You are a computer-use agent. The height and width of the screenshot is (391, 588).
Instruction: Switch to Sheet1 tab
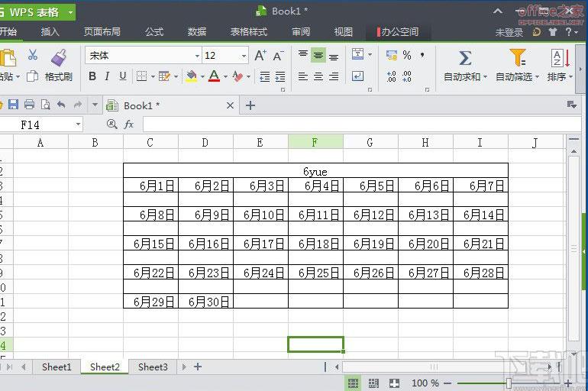click(x=57, y=367)
